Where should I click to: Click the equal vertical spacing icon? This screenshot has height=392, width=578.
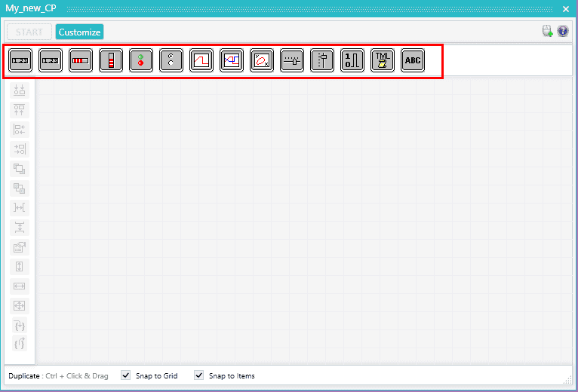(x=20, y=228)
